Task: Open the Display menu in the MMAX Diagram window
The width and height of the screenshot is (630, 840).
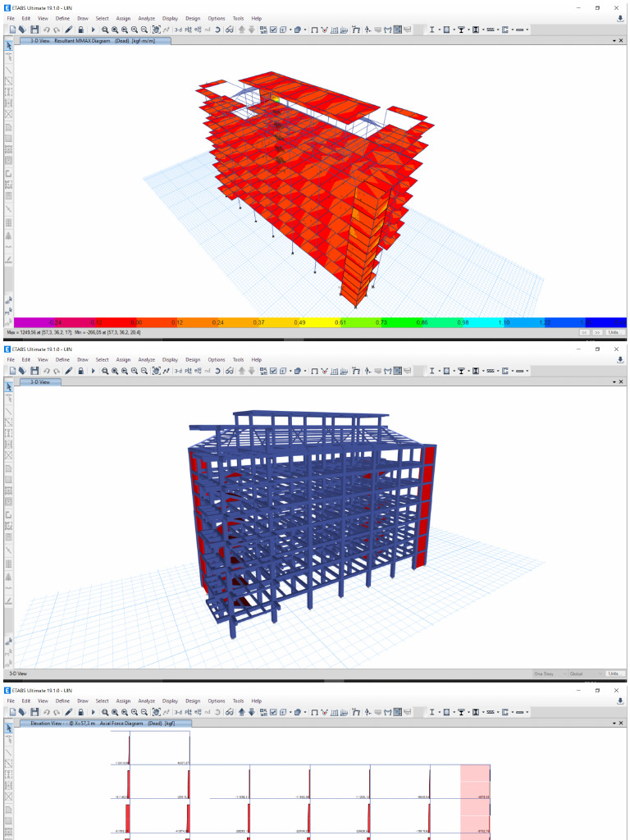Action: point(170,18)
